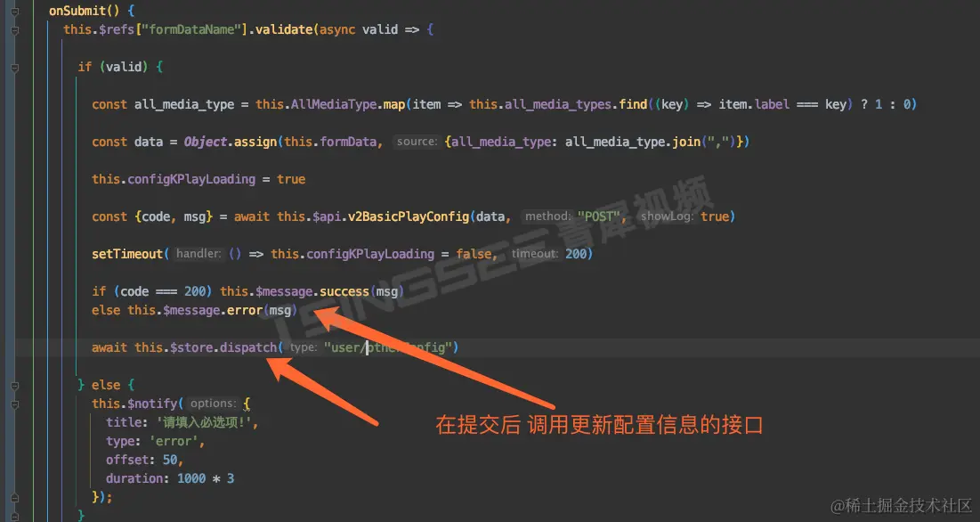Click the configKPlayLoading = true assignment
This screenshot has width=980, height=522.
point(198,179)
